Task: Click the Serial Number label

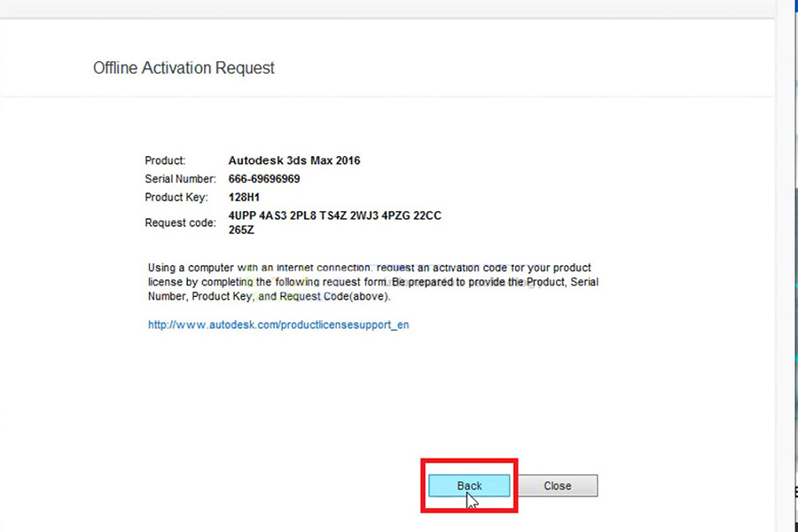Action: coord(180,179)
